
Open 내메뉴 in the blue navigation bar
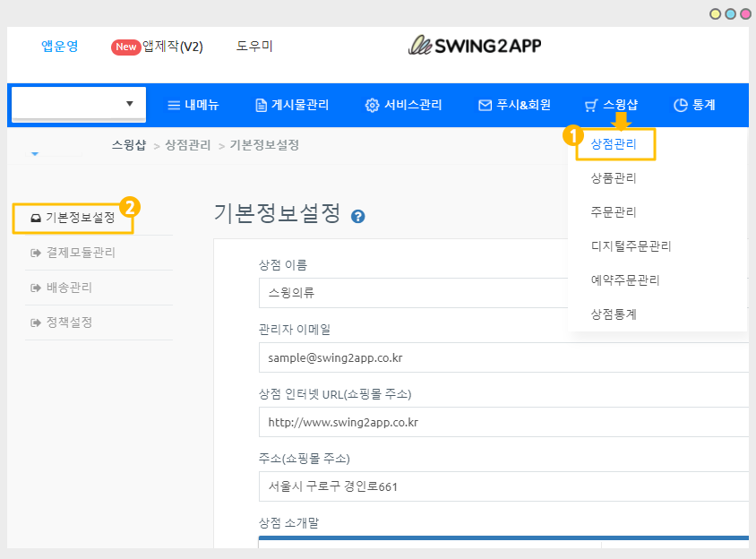pyautogui.click(x=193, y=105)
